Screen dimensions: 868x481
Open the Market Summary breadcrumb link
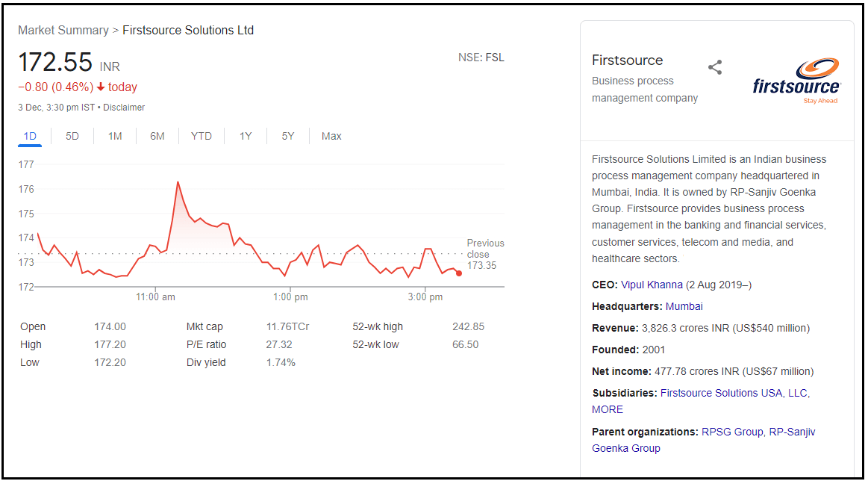point(63,30)
